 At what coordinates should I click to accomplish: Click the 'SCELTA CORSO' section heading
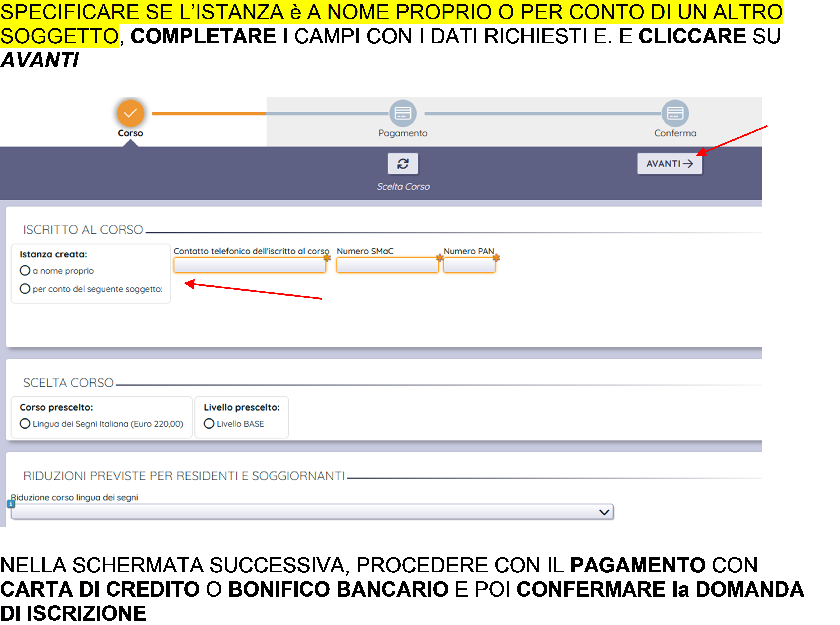68,383
